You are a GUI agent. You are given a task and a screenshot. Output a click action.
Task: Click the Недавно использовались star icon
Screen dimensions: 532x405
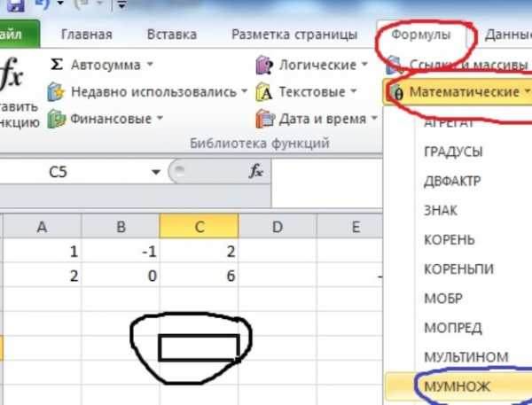(x=56, y=91)
